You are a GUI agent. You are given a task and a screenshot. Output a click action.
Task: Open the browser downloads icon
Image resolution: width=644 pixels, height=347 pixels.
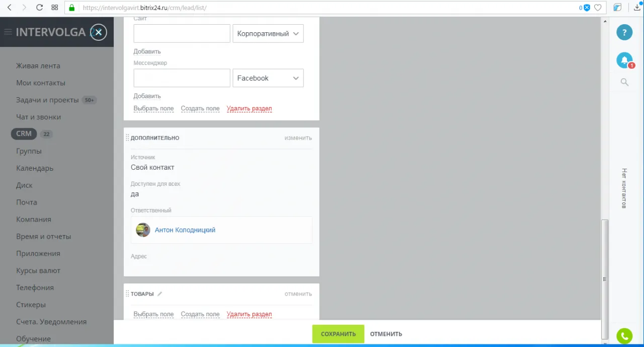point(637,8)
